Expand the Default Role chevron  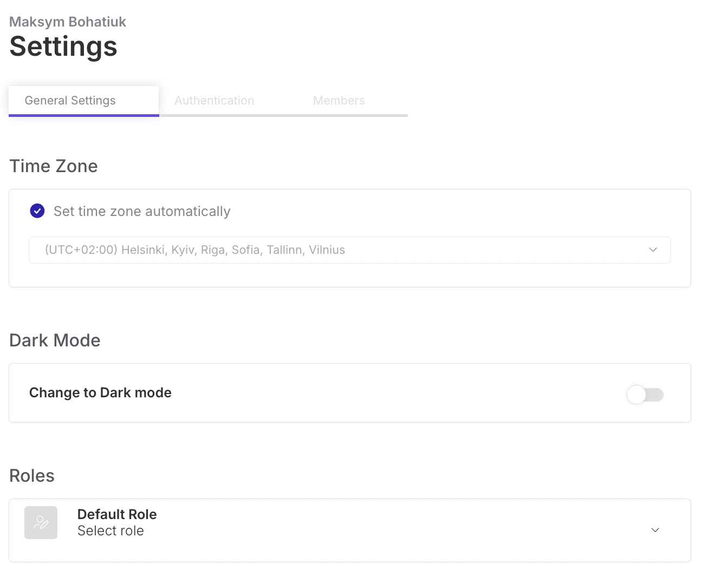[655, 530]
